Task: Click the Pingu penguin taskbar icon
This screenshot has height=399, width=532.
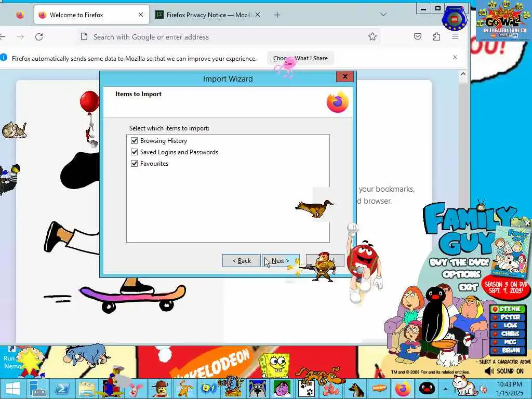Action: 427,389
